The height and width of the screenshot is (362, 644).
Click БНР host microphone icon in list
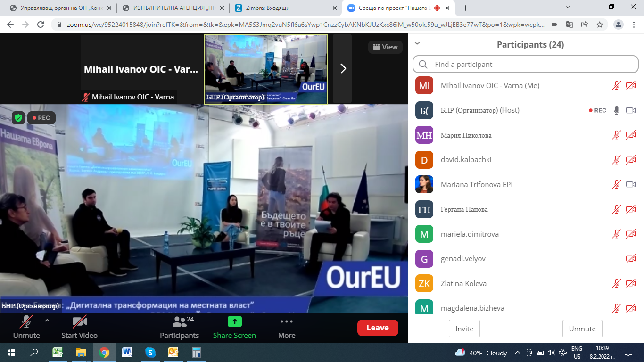616,110
